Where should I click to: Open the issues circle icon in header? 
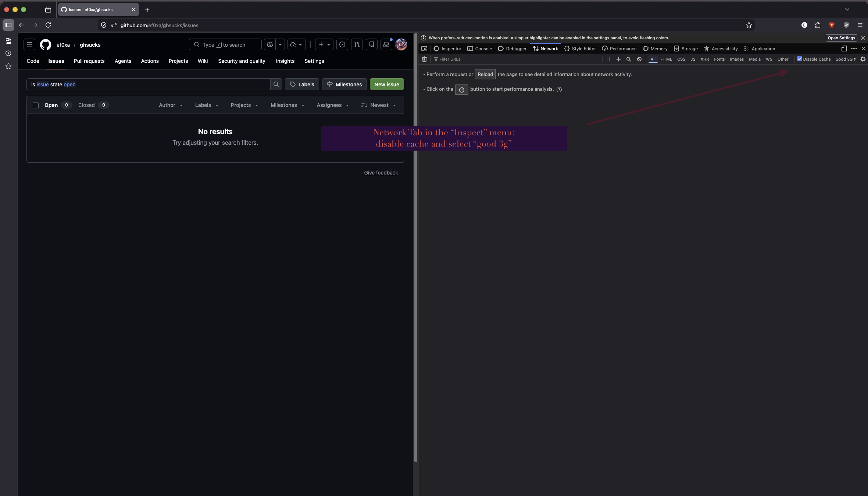(342, 44)
